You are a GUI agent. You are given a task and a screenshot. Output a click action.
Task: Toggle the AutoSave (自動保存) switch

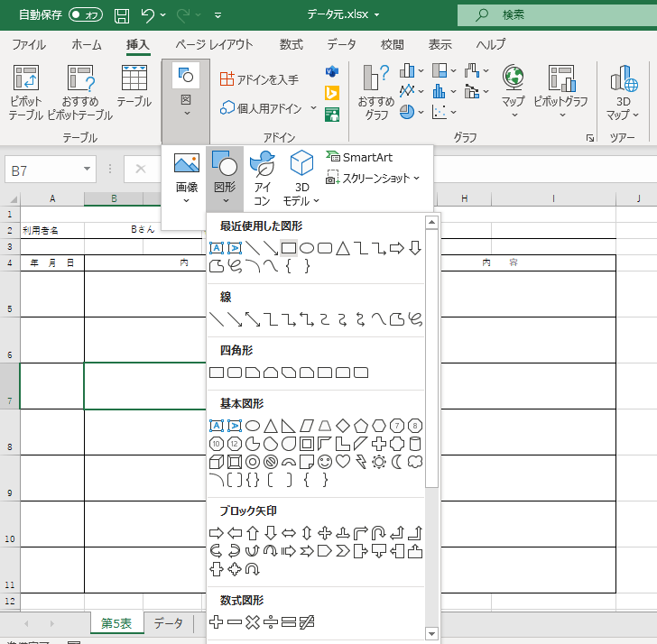[x=86, y=15]
